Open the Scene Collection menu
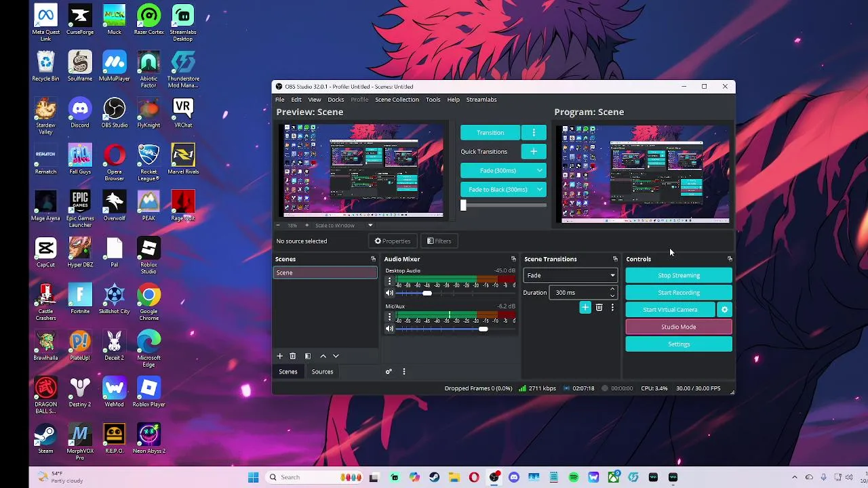Image resolution: width=868 pixels, height=488 pixels. coord(397,100)
